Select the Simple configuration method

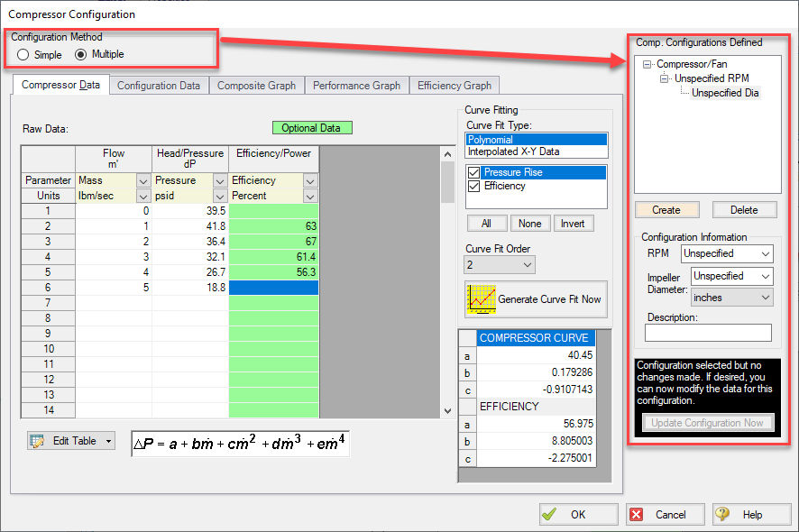click(23, 54)
